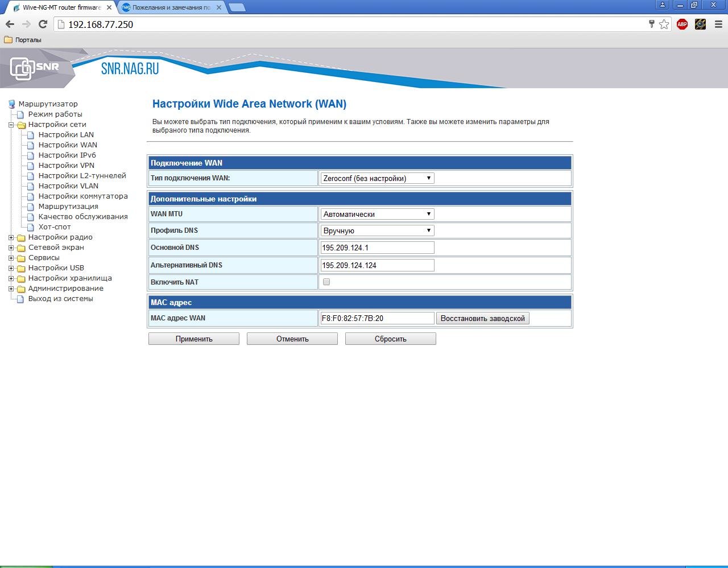Open the Chrome menu icon

718,24
